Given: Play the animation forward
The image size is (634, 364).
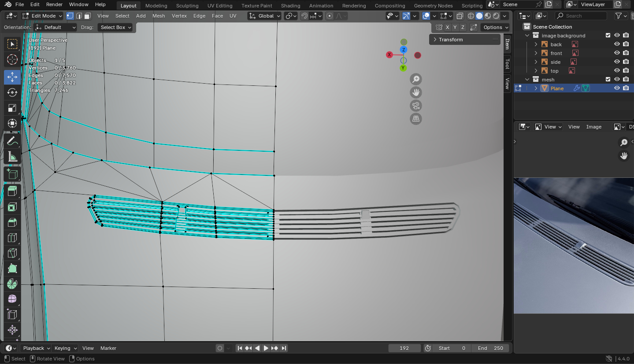Looking at the screenshot, I should (266, 348).
